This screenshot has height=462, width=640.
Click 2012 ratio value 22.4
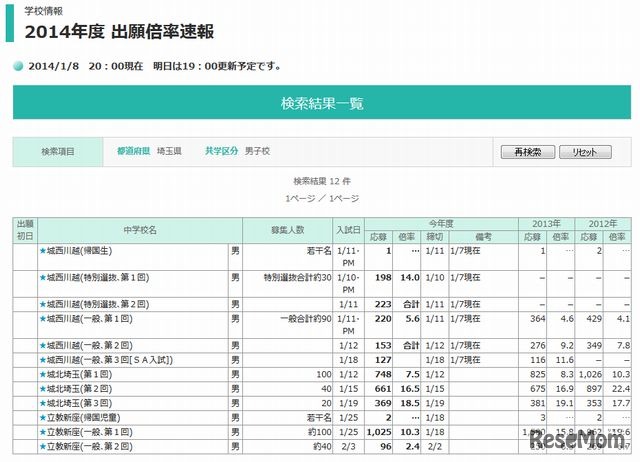(x=621, y=389)
